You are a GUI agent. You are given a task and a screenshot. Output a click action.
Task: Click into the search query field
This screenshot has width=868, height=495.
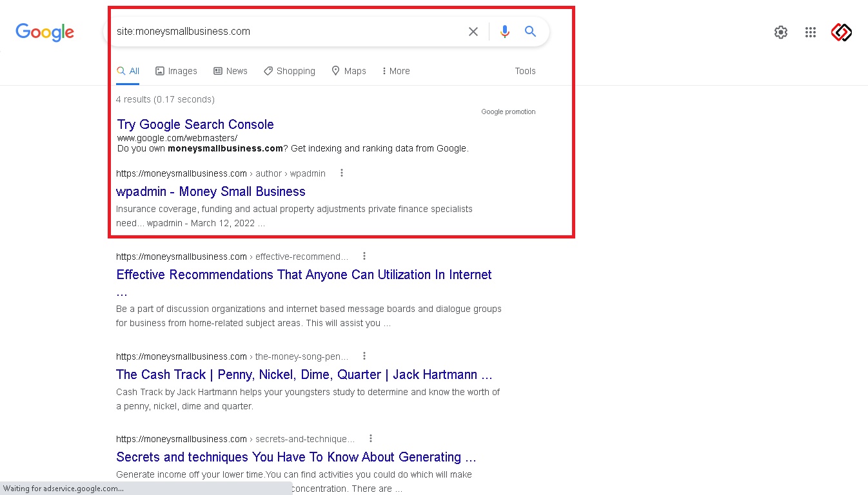click(287, 31)
